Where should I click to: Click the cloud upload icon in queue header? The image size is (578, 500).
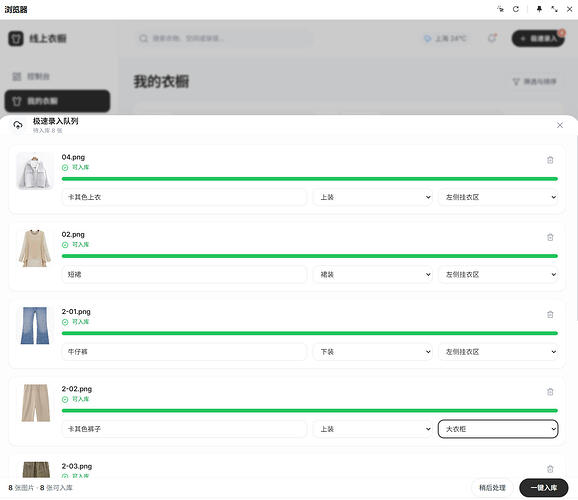tap(18, 125)
